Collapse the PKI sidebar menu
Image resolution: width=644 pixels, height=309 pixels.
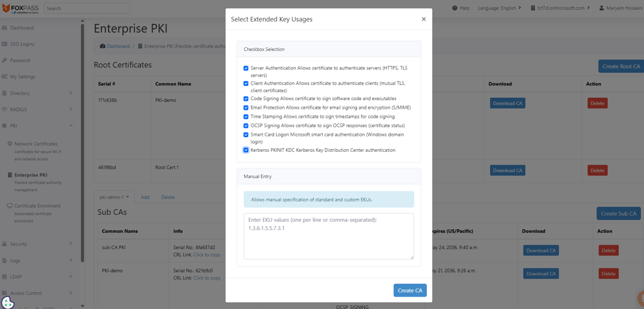coord(71,125)
